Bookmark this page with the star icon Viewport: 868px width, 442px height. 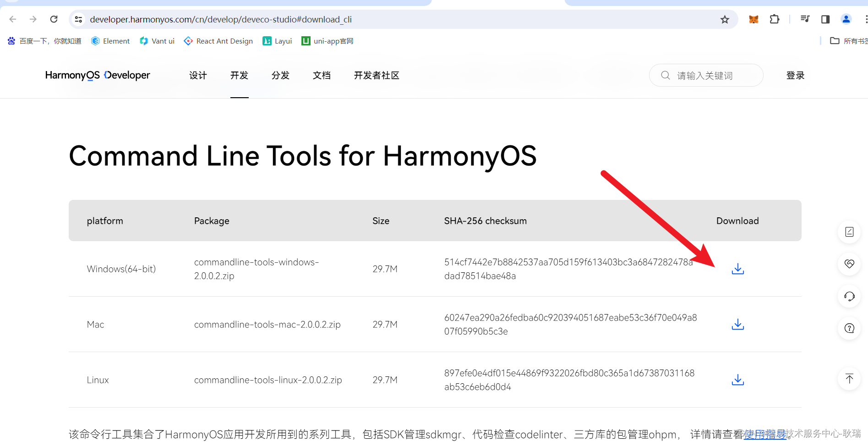coord(724,19)
